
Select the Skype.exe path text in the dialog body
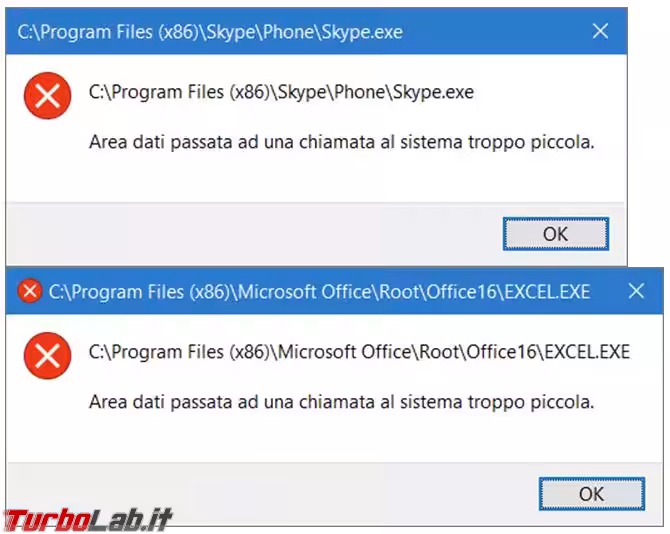tap(281, 93)
